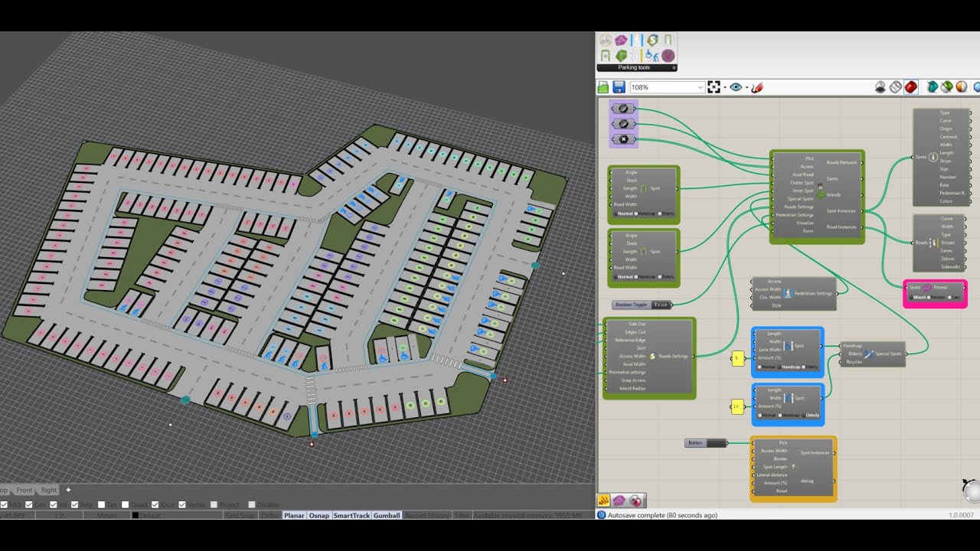Click the Autosave complete status message
The height and width of the screenshot is (551, 980).
tap(662, 515)
